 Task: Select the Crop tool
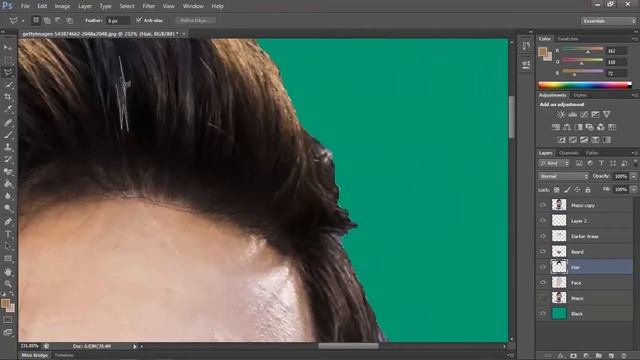click(x=8, y=97)
